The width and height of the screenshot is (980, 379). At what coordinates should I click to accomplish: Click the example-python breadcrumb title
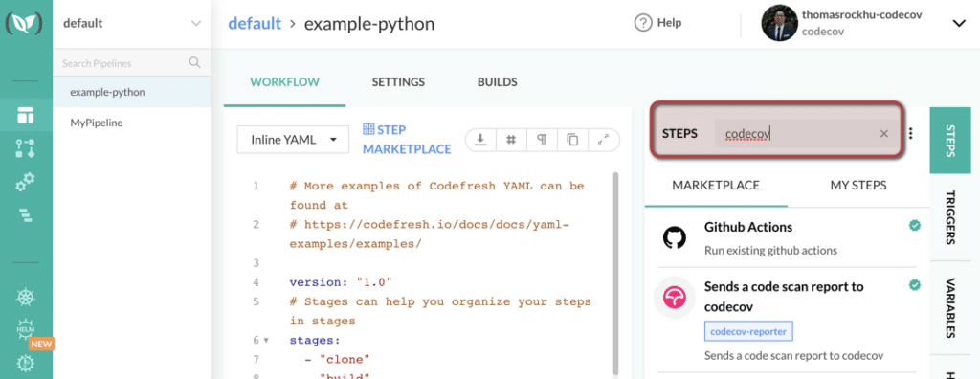(x=368, y=24)
